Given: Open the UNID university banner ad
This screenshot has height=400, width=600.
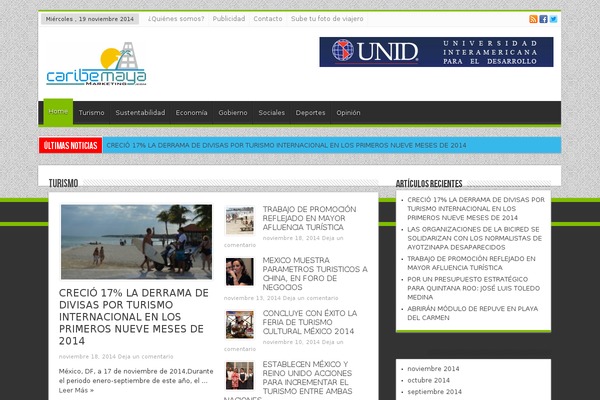Looking at the screenshot, I should [436, 52].
